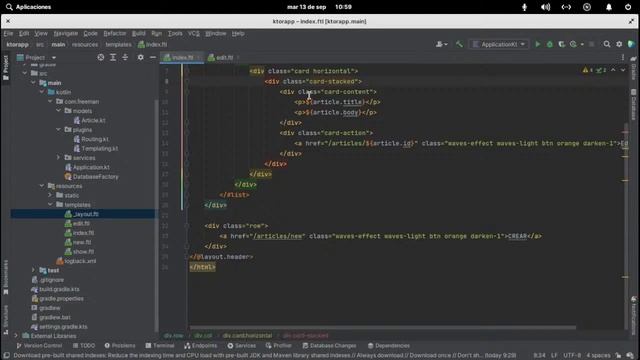Open the Endpoints tool window
The width and height of the screenshot is (640, 360).
[x=200, y=346]
